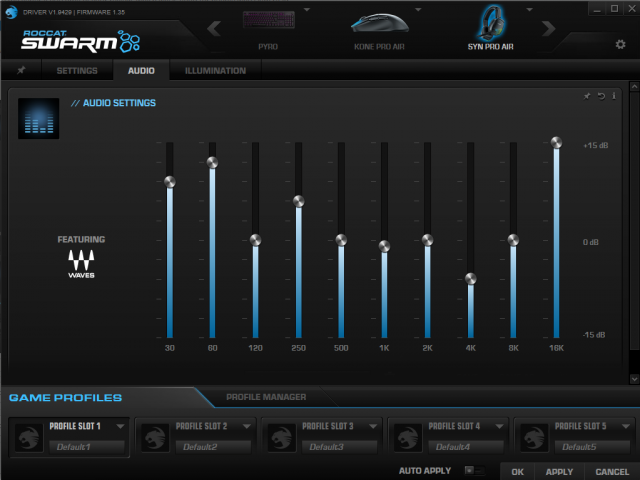Image resolution: width=640 pixels, height=480 pixels.
Task: Select the Kone Pro Air mouse icon
Action: [376, 24]
